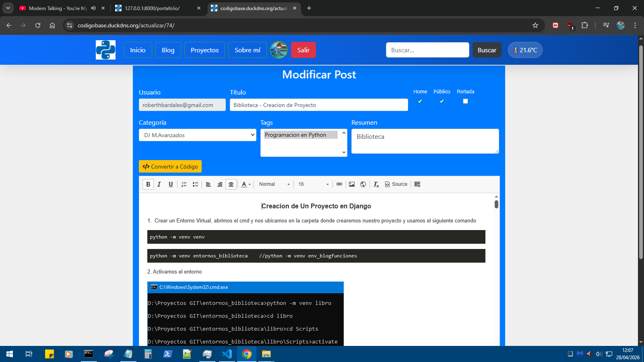Viewport: 644px width, 362px height.
Task: Open the Chrome extensions puzzle icon
Action: click(x=585, y=25)
